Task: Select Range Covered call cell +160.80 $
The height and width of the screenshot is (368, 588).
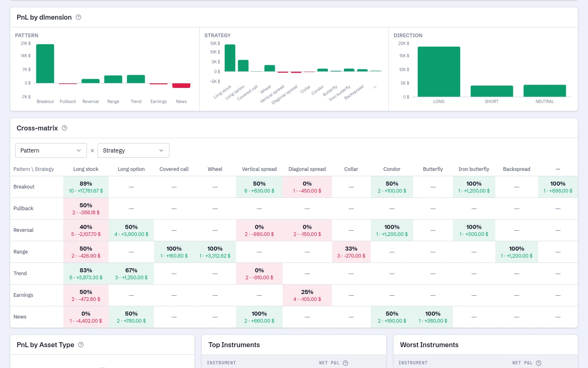Action: coord(174,252)
